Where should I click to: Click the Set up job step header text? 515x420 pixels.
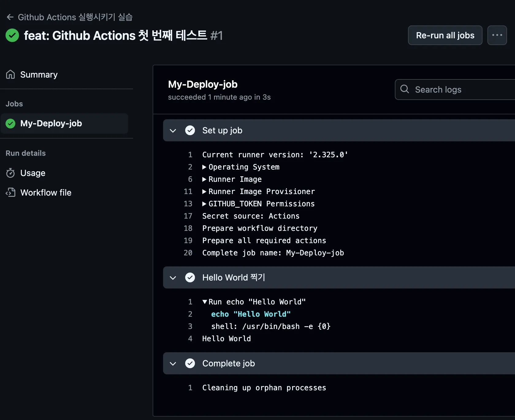click(222, 130)
